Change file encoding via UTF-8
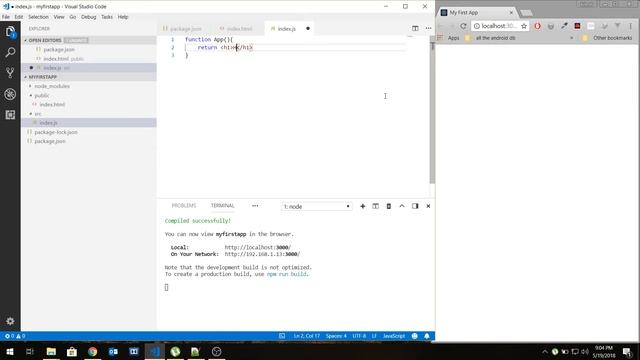The height and width of the screenshot is (360, 640). 359,336
